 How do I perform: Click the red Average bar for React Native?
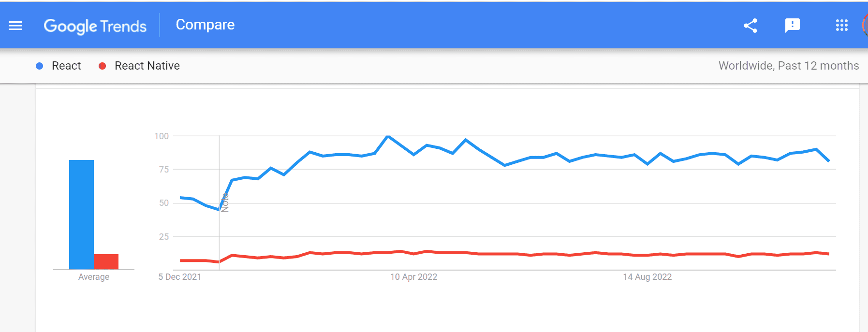[106, 261]
